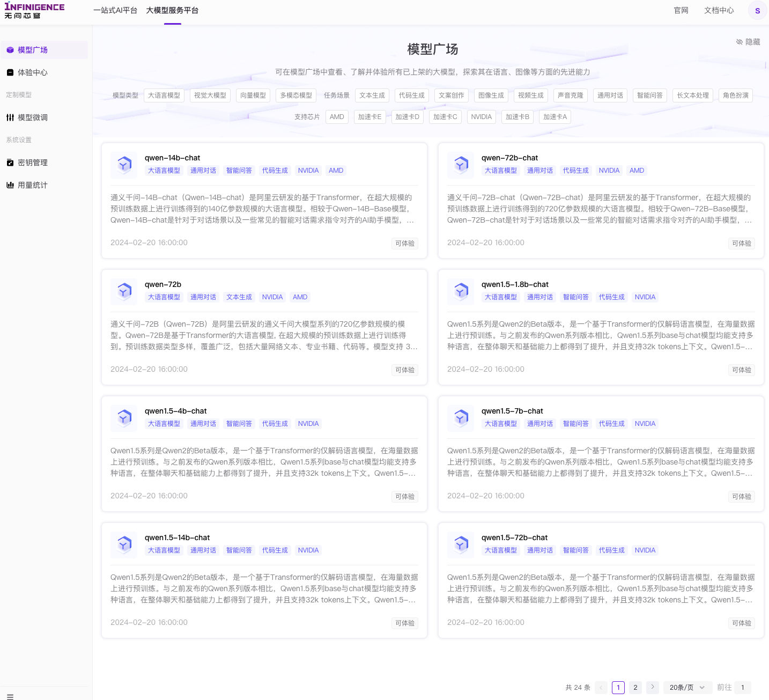
Task: Go to next page arrow
Action: click(x=653, y=687)
